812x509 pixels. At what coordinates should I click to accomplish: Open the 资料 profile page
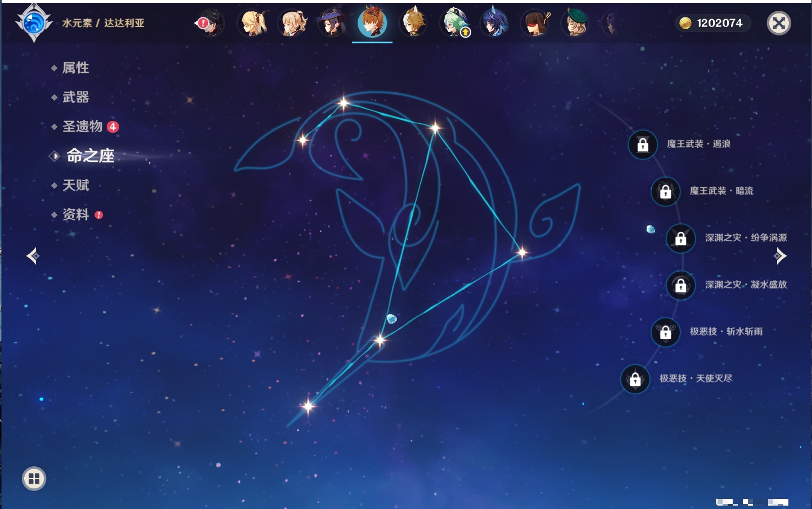coord(75,214)
